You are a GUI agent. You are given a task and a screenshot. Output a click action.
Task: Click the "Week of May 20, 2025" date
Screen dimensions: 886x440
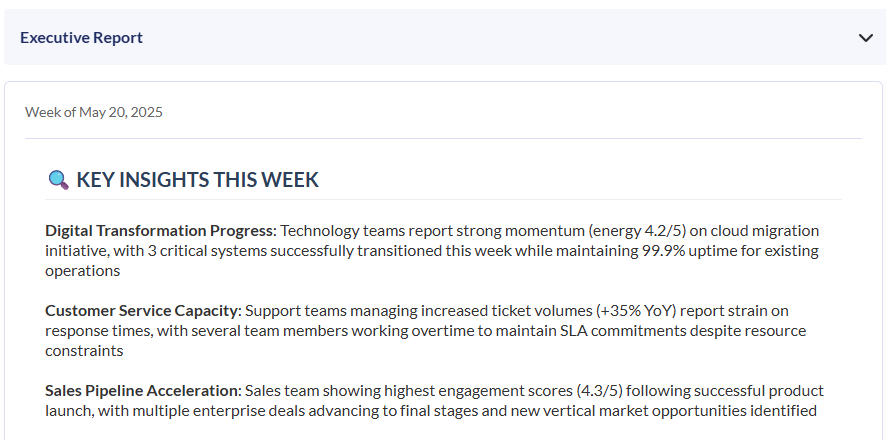(94, 112)
